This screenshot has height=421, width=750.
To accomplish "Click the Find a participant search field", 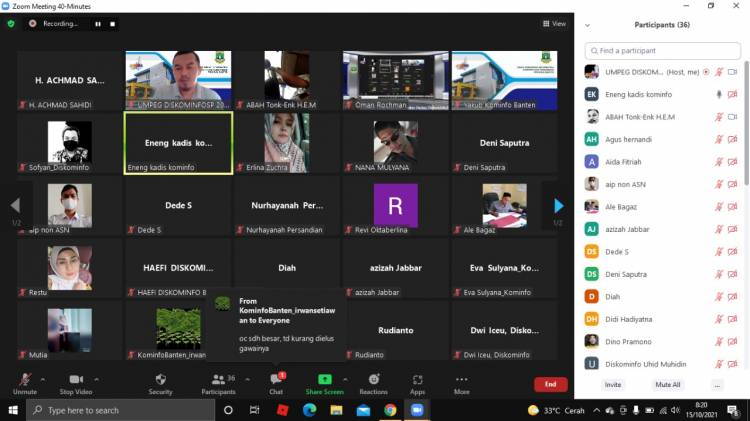I will 662,51.
